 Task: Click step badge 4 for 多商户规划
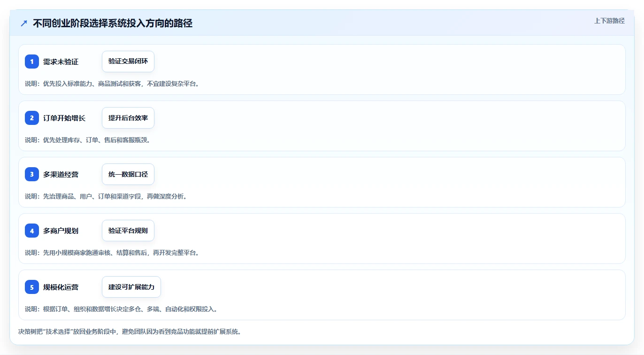[32, 231]
